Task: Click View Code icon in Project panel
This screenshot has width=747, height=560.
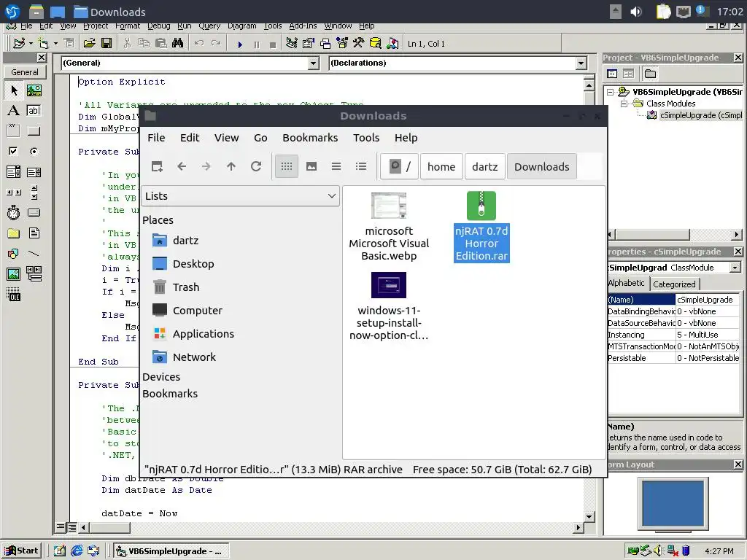Action: click(x=612, y=74)
